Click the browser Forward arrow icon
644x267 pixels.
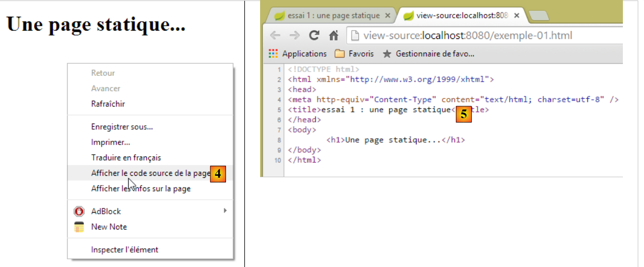[295, 36]
